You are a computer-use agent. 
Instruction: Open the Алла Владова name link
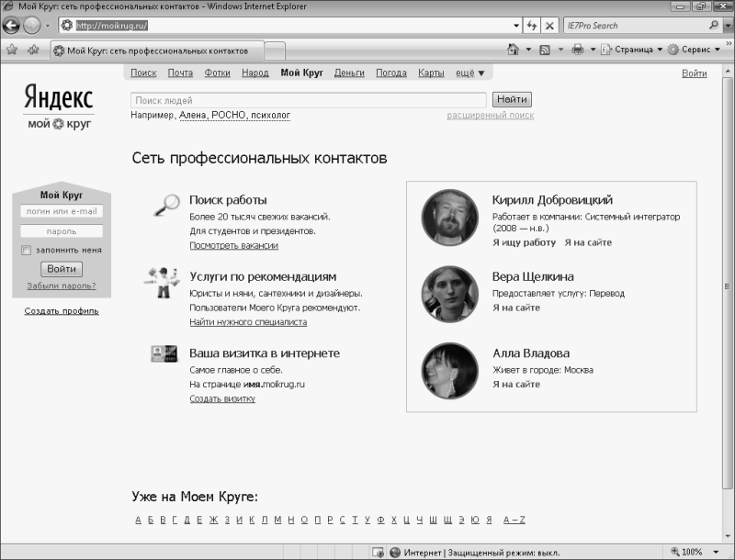click(531, 353)
